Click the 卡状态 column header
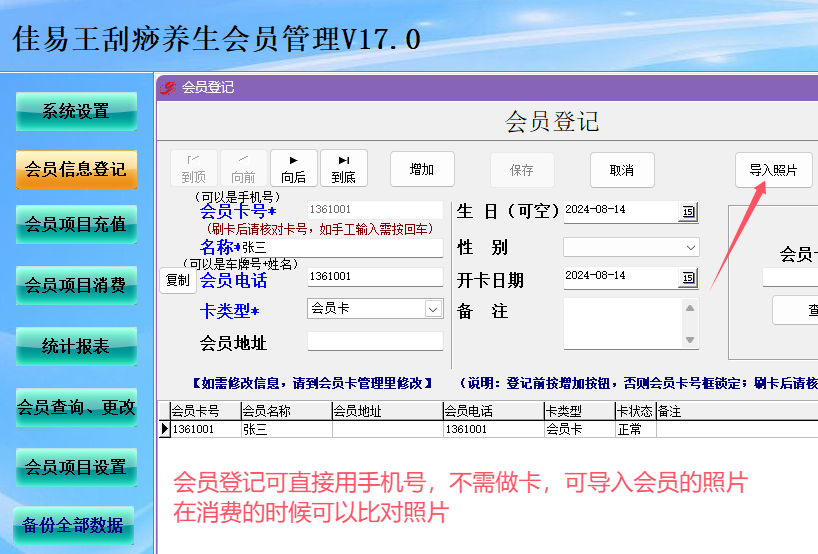 [635, 412]
